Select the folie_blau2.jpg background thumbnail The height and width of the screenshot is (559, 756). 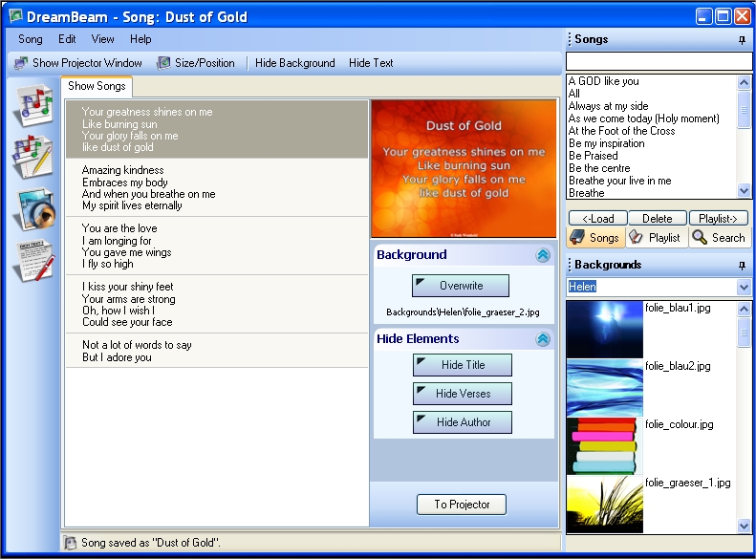coord(605,388)
